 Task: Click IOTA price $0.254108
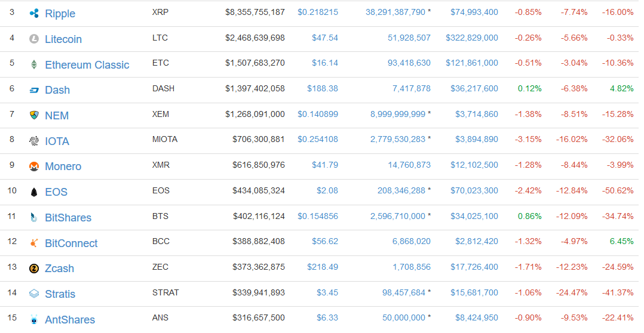[x=318, y=140]
